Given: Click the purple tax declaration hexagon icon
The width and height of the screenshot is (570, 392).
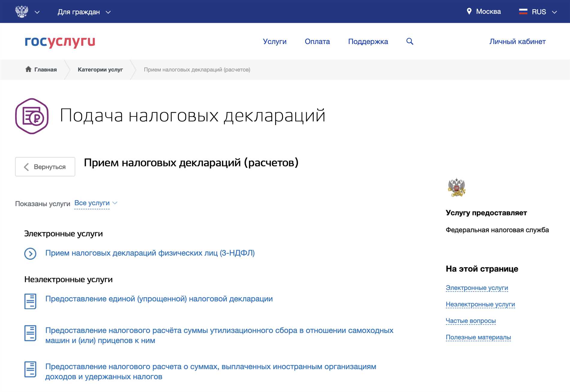Looking at the screenshot, I should (x=32, y=116).
